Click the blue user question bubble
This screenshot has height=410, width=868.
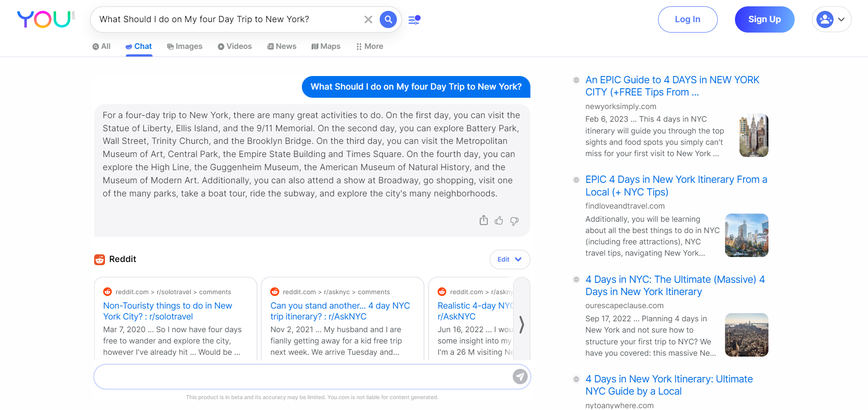pos(416,87)
